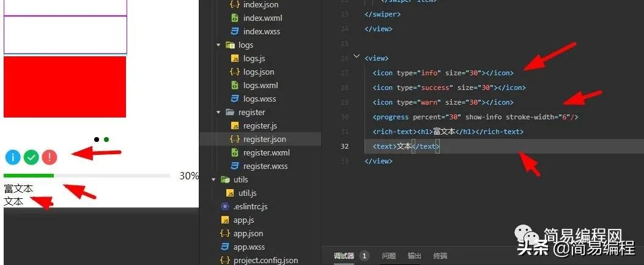Click the red warn exclamation icon
Viewport: 644px width, 265px height.
coord(50,157)
